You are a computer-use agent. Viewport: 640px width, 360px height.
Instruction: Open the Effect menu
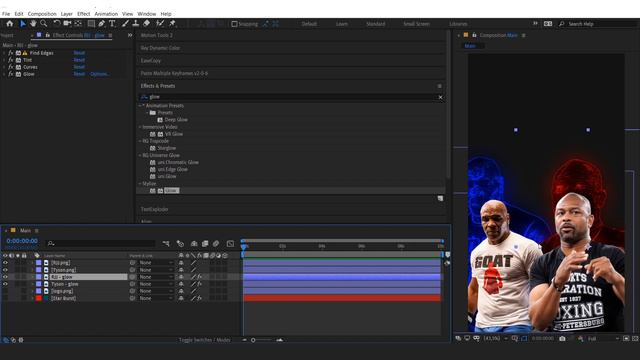pos(83,14)
